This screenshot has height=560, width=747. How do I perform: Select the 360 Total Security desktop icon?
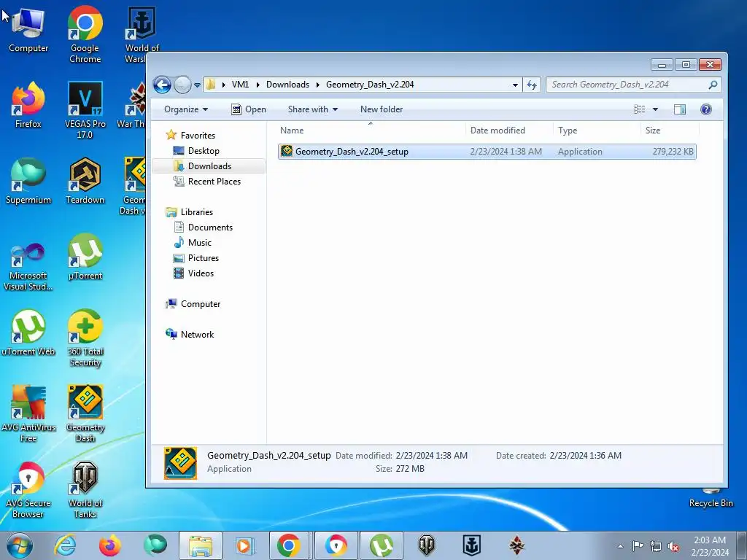[x=85, y=338]
